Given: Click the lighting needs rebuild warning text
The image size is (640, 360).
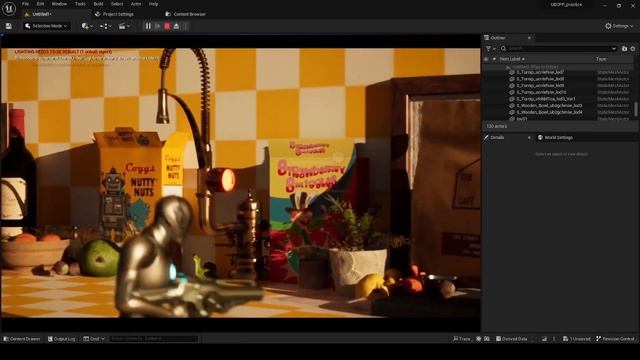Looking at the screenshot, I should 63,52.
